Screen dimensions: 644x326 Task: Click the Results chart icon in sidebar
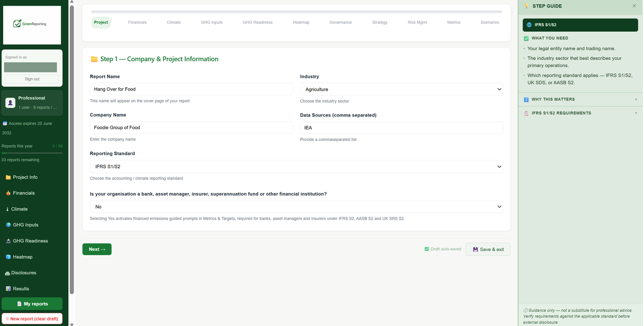click(x=8, y=289)
